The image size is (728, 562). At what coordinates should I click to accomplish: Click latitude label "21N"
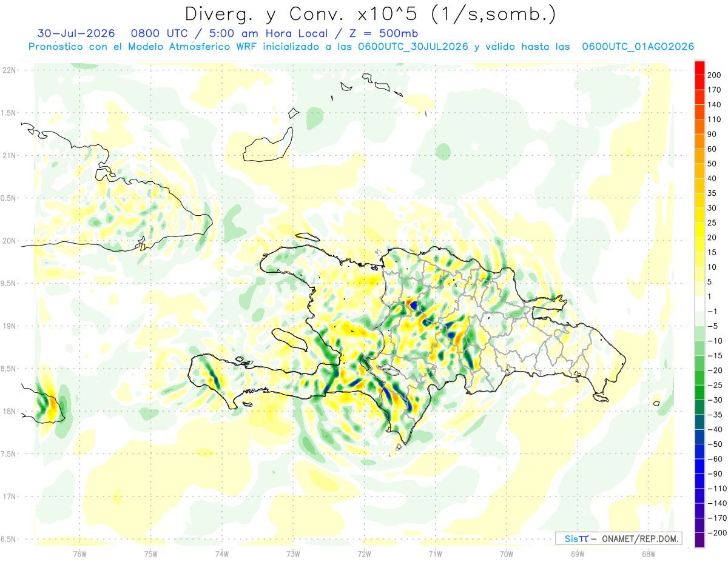click(x=9, y=155)
